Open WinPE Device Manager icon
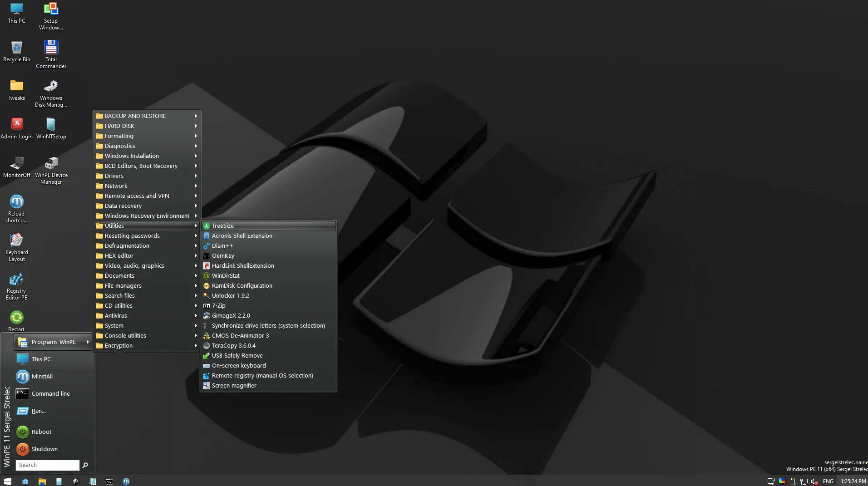This screenshot has height=486, width=868. pyautogui.click(x=51, y=170)
